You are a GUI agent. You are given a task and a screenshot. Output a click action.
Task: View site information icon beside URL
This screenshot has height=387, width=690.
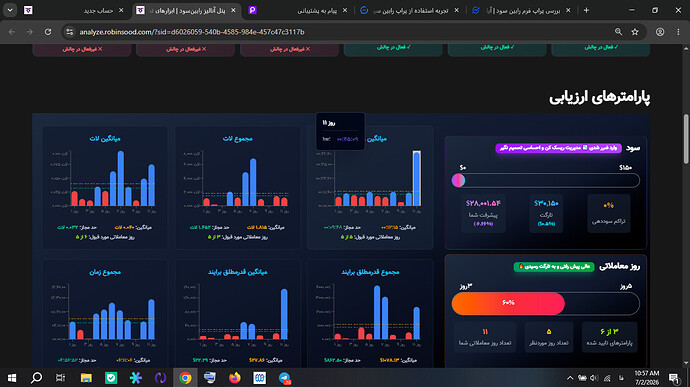[70, 32]
